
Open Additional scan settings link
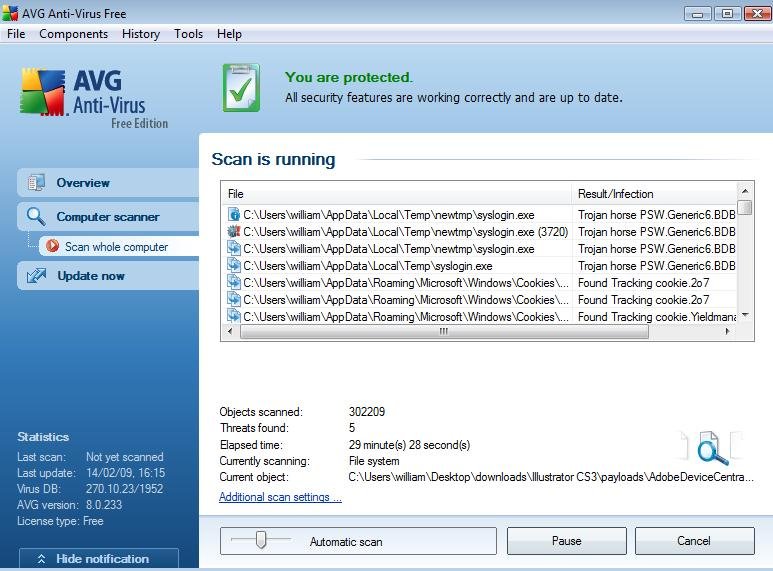click(x=280, y=497)
